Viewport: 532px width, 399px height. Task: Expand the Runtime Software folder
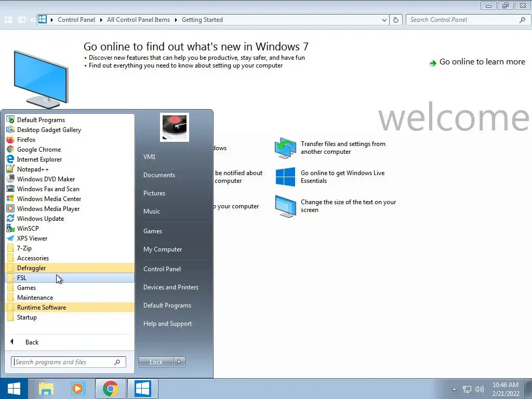[70, 307]
